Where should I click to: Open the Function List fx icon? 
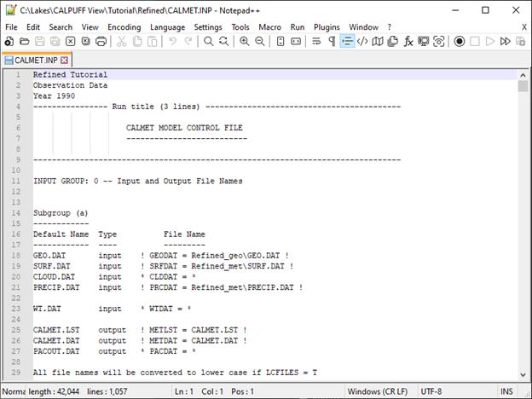[x=408, y=41]
